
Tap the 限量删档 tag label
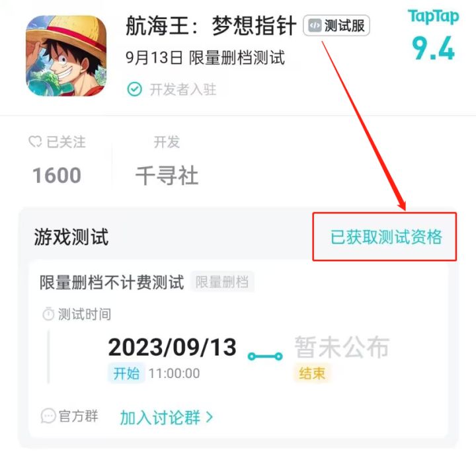222,282
